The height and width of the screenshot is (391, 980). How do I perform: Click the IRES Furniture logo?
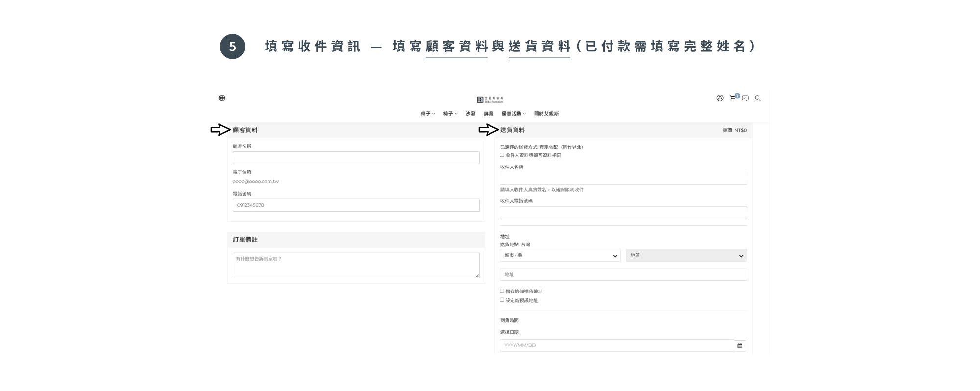490,99
